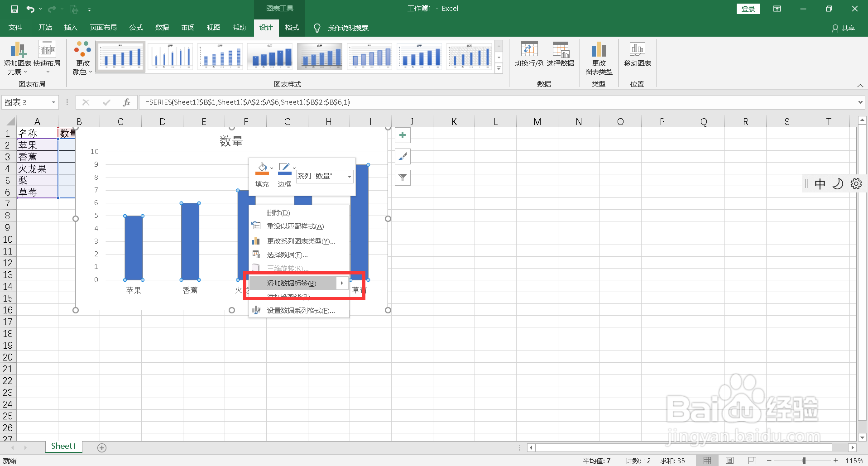Click the Chart Elements plus button

click(x=403, y=135)
